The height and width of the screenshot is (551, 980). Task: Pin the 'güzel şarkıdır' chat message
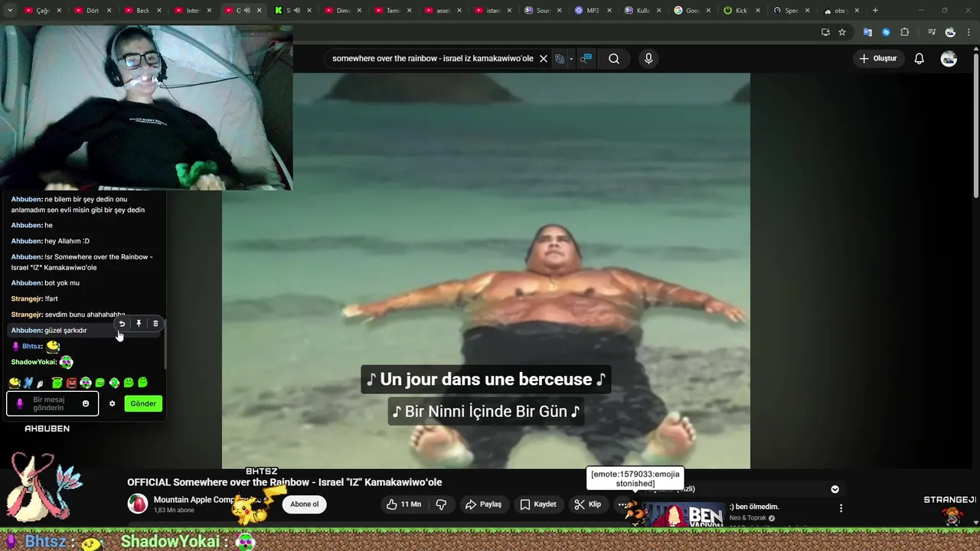click(x=139, y=324)
